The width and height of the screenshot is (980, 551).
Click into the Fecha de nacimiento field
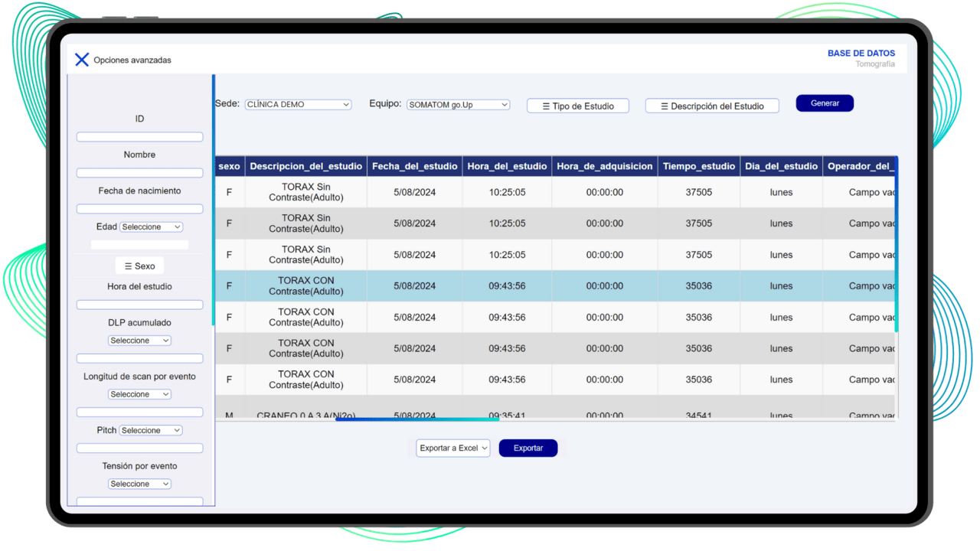(139, 209)
